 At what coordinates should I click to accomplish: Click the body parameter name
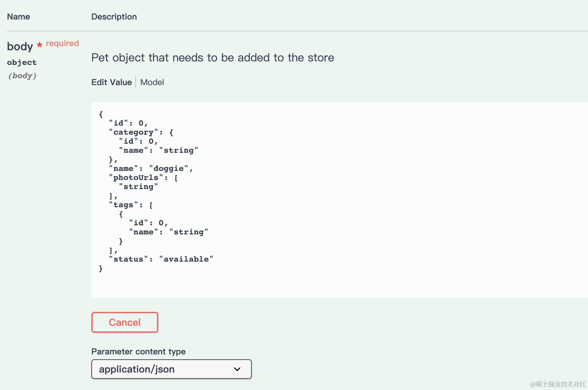pyautogui.click(x=20, y=46)
